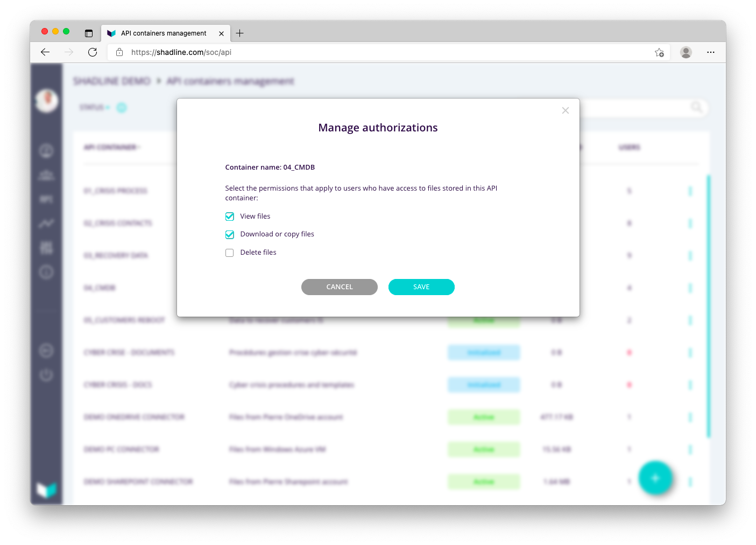The height and width of the screenshot is (545, 756).
Task: Open the browser profile icon
Action: [x=686, y=52]
